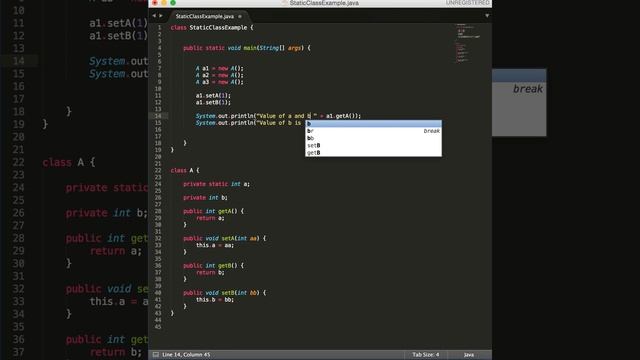The image size is (640, 360).
Task: Click the 'a1.setB(1);' line
Action: coord(213,102)
